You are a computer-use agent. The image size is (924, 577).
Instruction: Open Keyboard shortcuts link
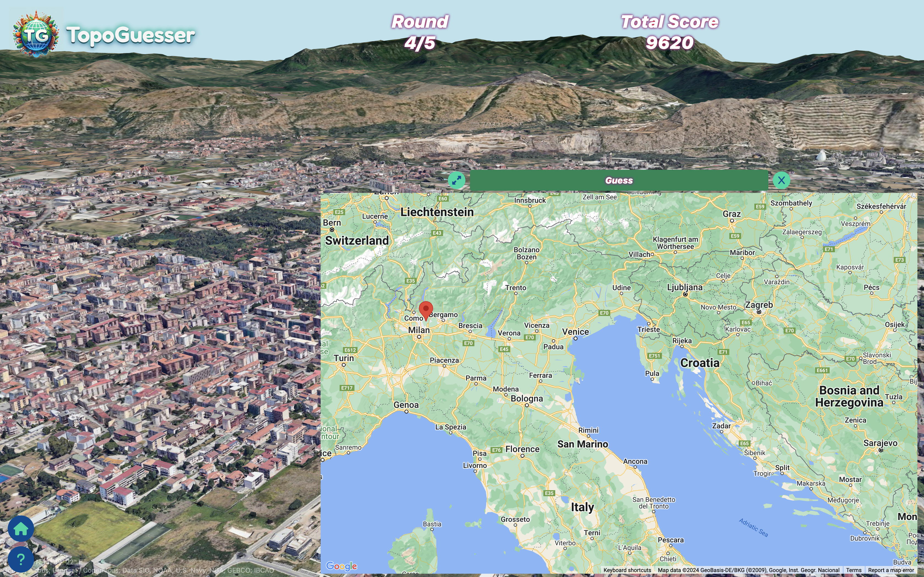[x=627, y=570]
